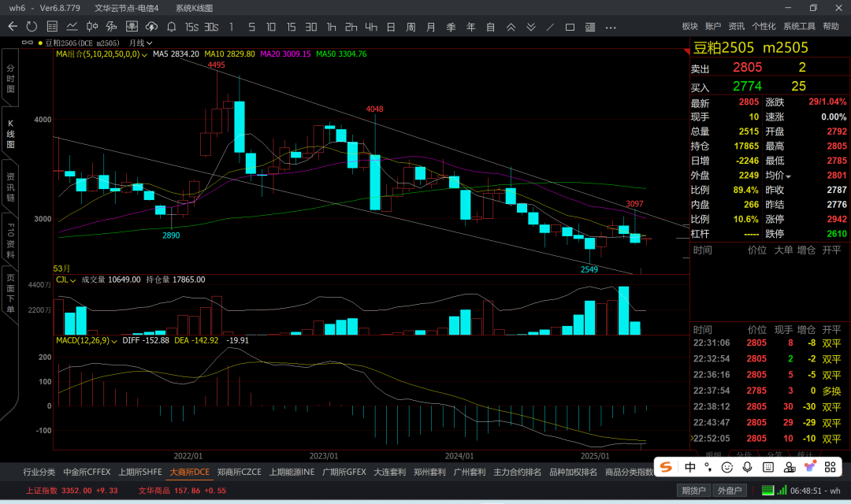Viewport: 851px width, 504px height.
Task: Open the 分时图 side tab
Action: [10, 79]
